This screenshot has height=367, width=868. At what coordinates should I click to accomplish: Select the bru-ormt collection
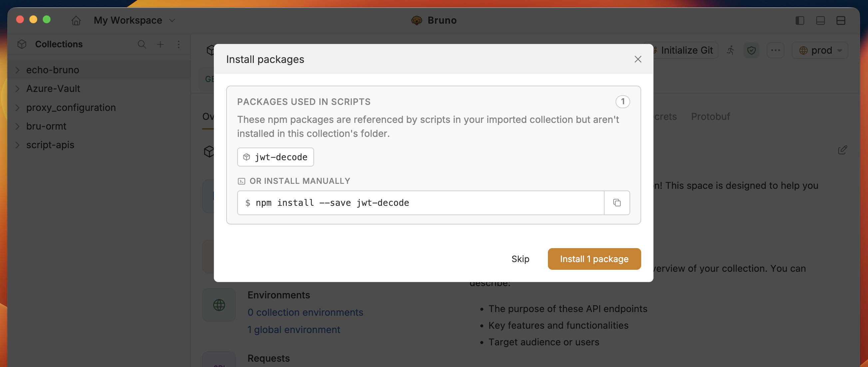(99, 126)
